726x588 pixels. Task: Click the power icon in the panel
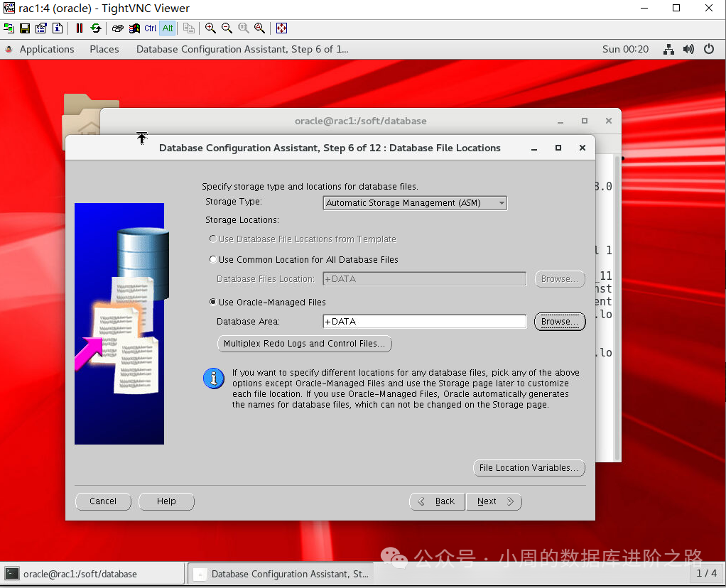(709, 49)
